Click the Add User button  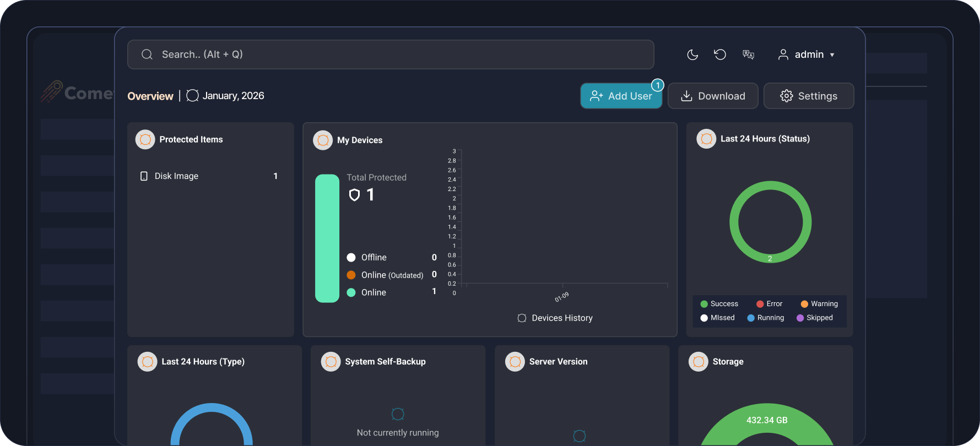pyautogui.click(x=621, y=96)
